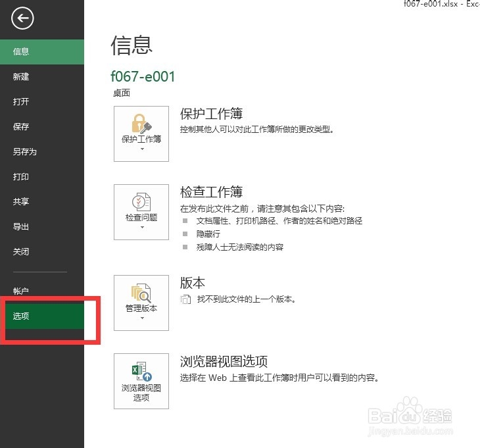480x448 pixels.
Task: Expand the 检查问题 dropdown arrow
Action: (x=142, y=227)
